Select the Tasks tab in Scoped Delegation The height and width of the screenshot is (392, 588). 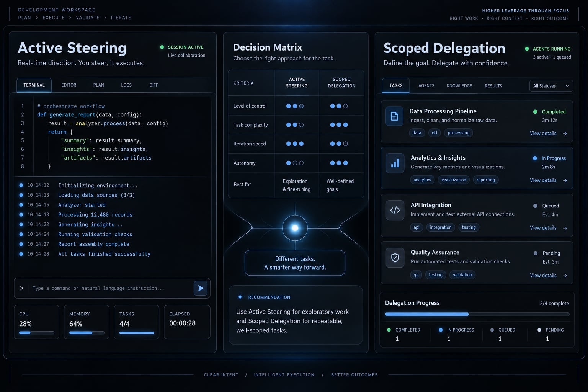(x=396, y=85)
